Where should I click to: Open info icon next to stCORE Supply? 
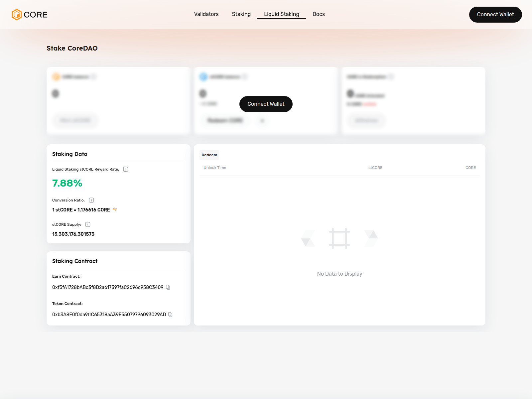(x=88, y=224)
